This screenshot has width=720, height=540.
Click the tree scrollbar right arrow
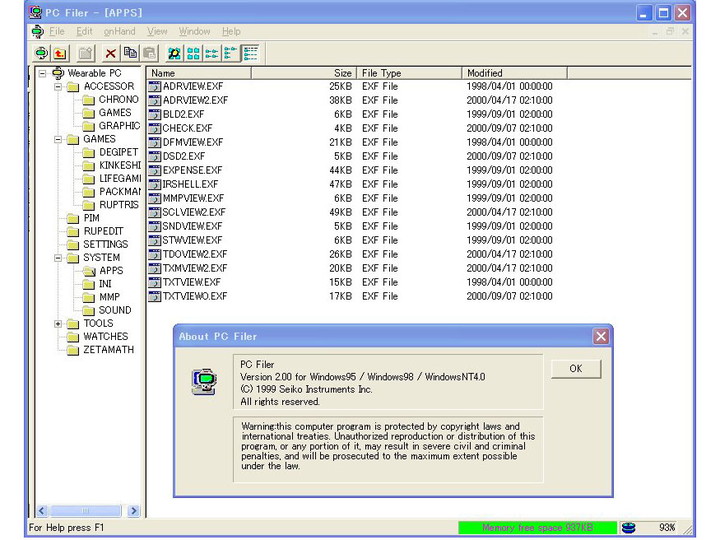pos(134,511)
